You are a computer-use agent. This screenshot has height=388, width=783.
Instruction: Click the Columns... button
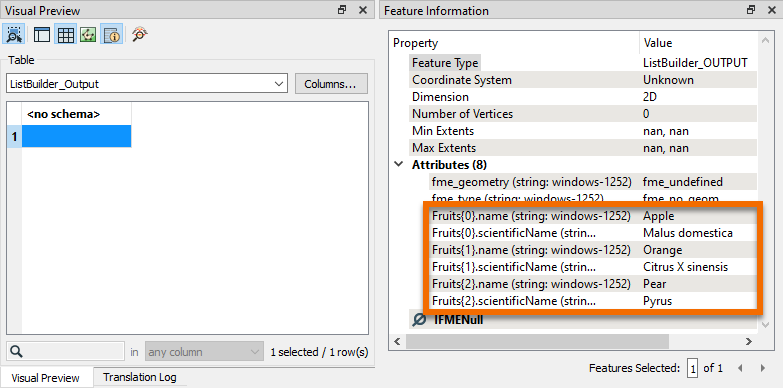[x=331, y=83]
